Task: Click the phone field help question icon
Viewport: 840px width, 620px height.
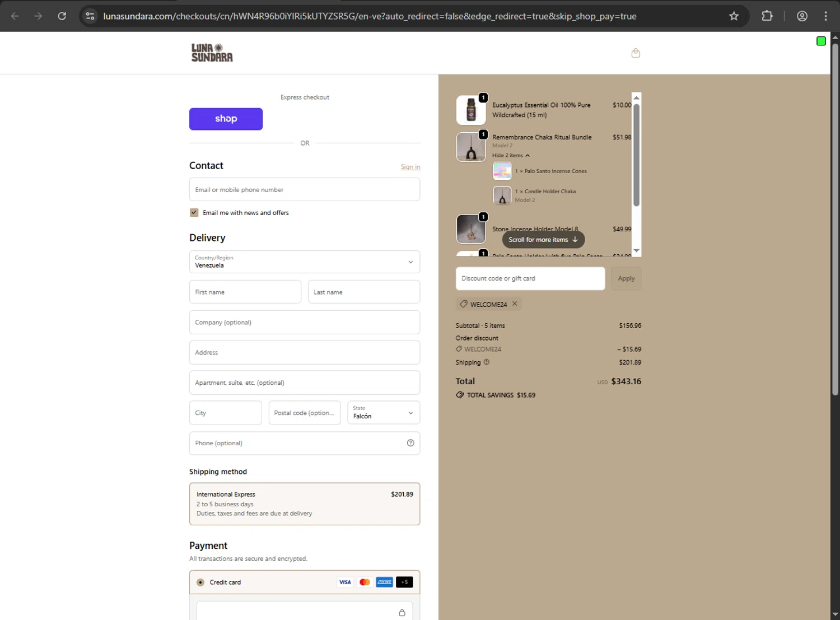Action: tap(410, 443)
